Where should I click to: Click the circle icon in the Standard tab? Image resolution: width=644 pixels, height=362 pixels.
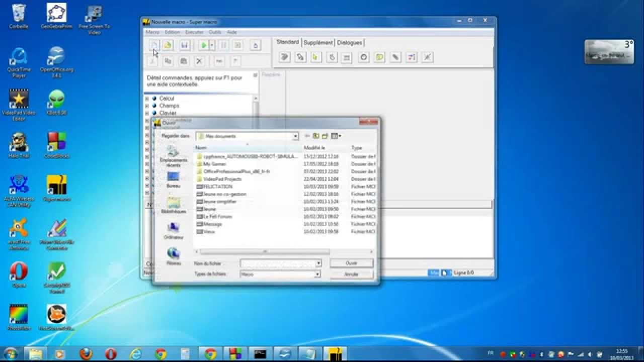click(364, 57)
